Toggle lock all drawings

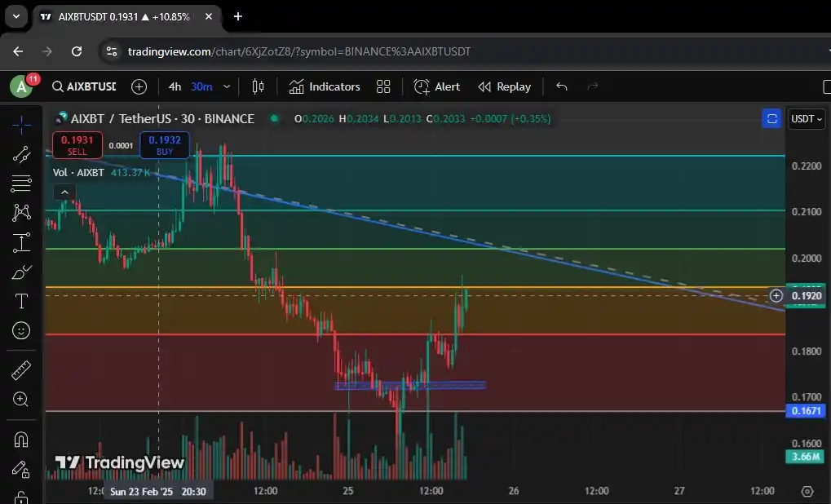[x=21, y=497]
